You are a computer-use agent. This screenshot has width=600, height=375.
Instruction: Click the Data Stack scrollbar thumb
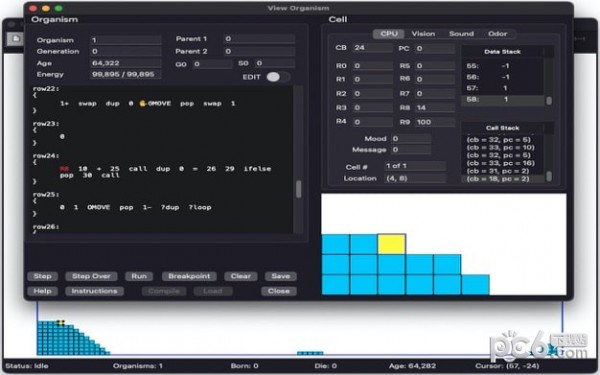(549, 101)
